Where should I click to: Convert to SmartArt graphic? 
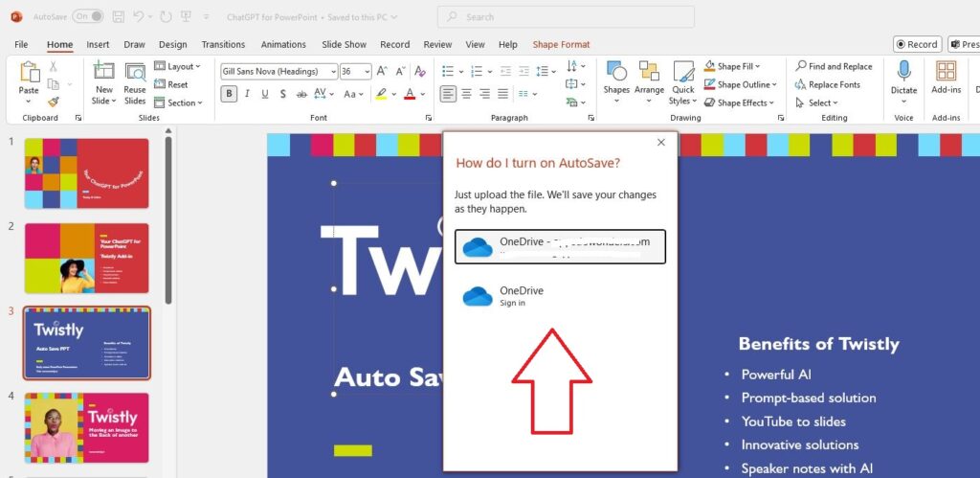[575, 102]
